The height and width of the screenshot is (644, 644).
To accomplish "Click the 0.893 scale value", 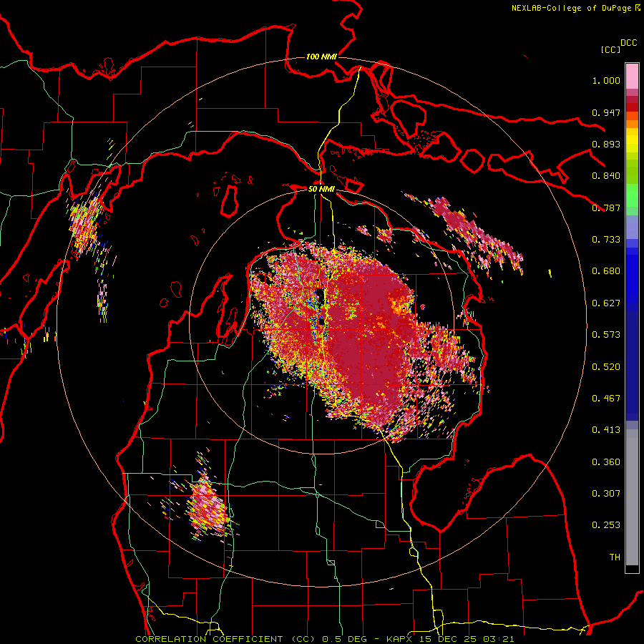I will [x=606, y=144].
